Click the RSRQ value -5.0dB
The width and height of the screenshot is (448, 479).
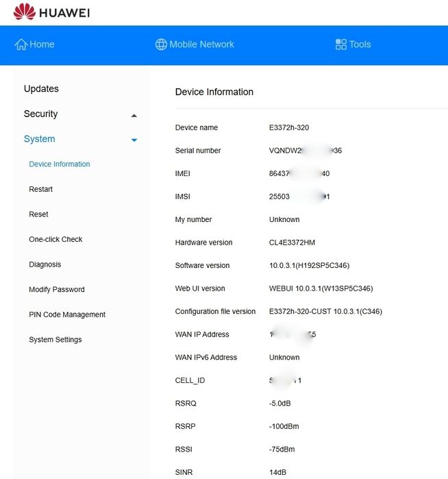click(x=279, y=403)
